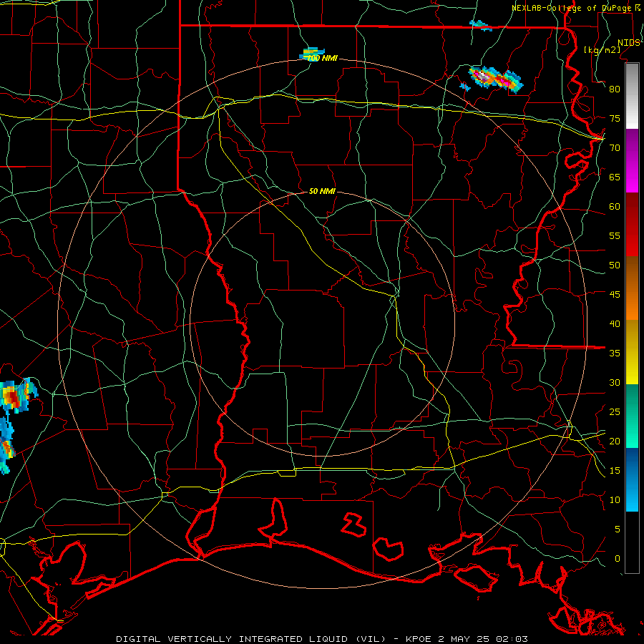Click the 55 value on the color scale

tap(615, 235)
